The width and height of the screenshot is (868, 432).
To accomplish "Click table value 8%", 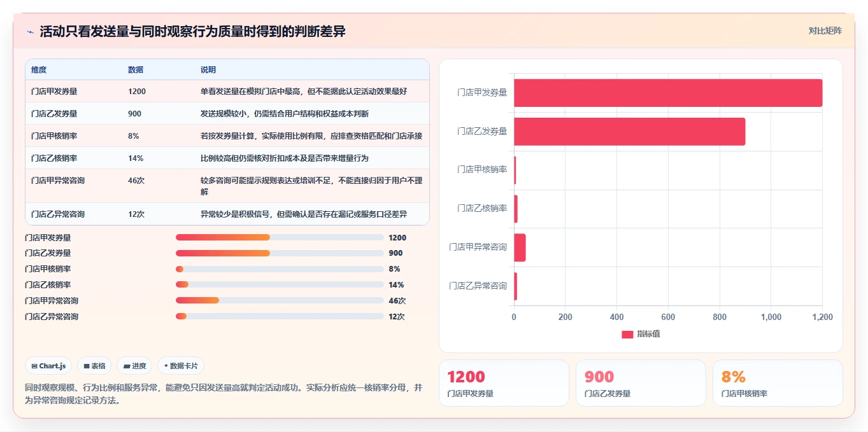I will pos(134,136).
